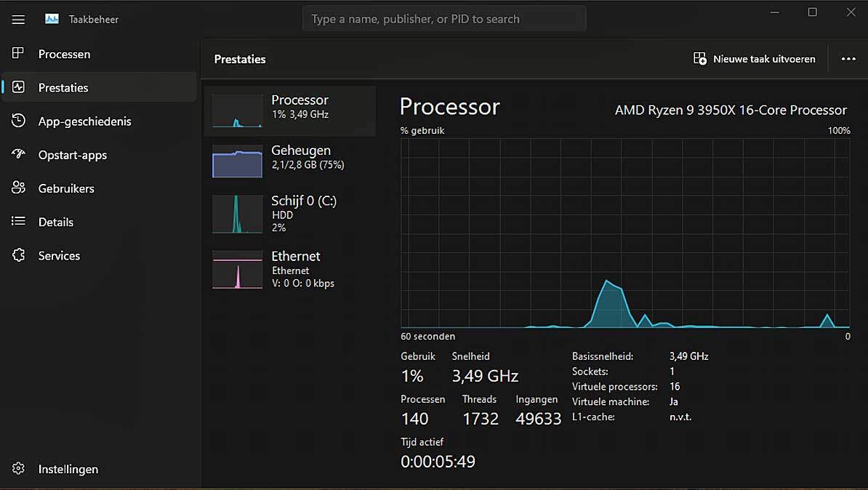
Task: Click the Gebruik value 1%
Action: pos(412,376)
